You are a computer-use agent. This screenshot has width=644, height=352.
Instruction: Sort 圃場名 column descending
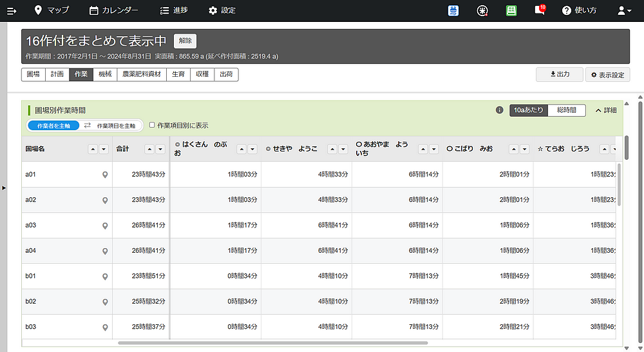click(x=104, y=149)
